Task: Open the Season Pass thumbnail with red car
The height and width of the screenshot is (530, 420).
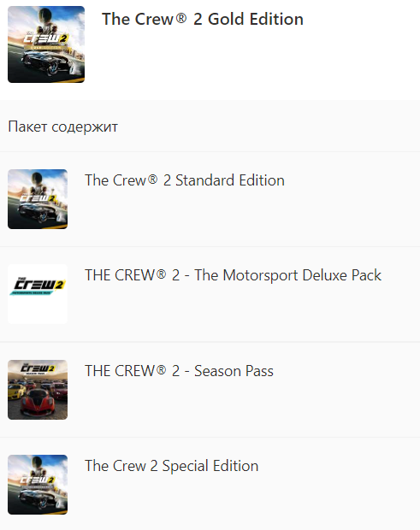Action: (38, 390)
